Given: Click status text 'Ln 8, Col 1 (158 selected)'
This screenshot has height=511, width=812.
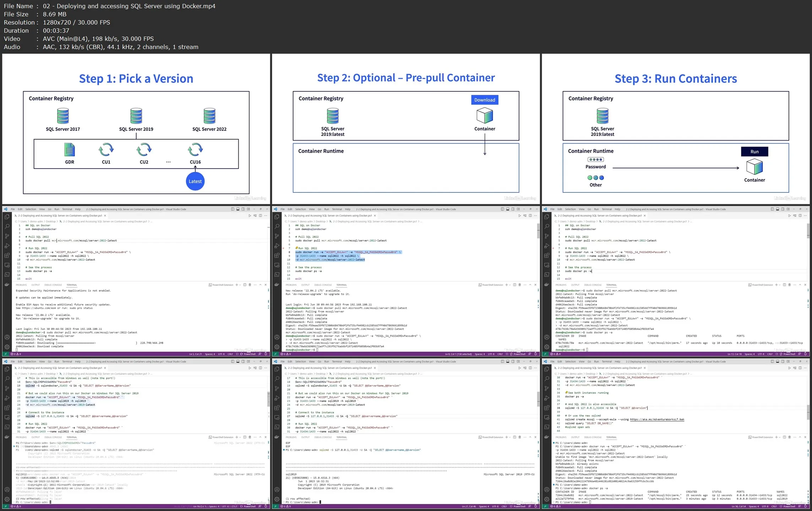Looking at the screenshot, I should coord(458,354).
